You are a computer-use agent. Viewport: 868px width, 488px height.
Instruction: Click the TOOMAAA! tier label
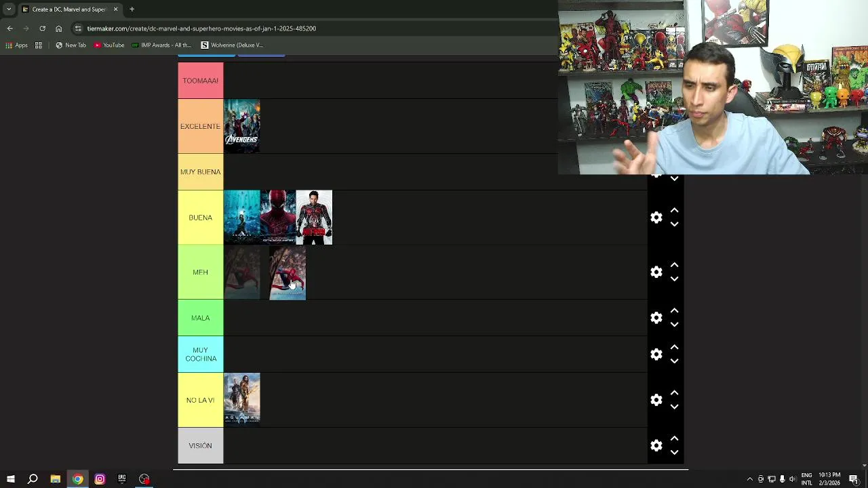201,81
